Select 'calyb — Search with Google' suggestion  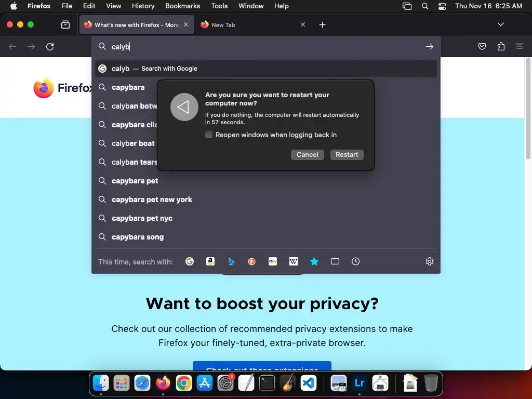(265, 69)
